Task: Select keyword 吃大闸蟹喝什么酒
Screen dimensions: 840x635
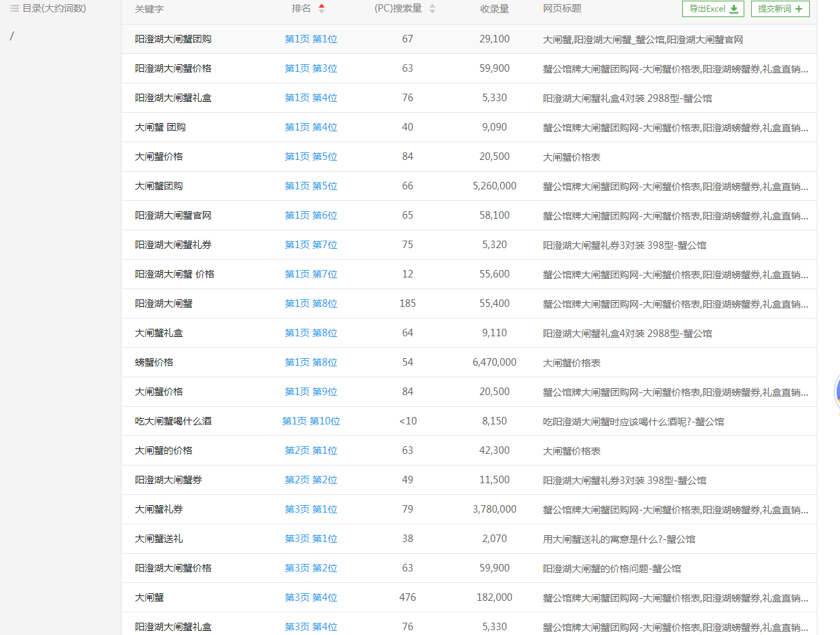Action: [173, 421]
